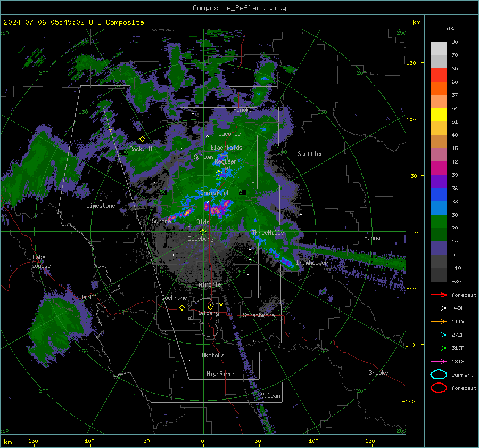Click the green 31JP arrow legend icon
Viewport: 479px width, 448px height.
pos(439,348)
